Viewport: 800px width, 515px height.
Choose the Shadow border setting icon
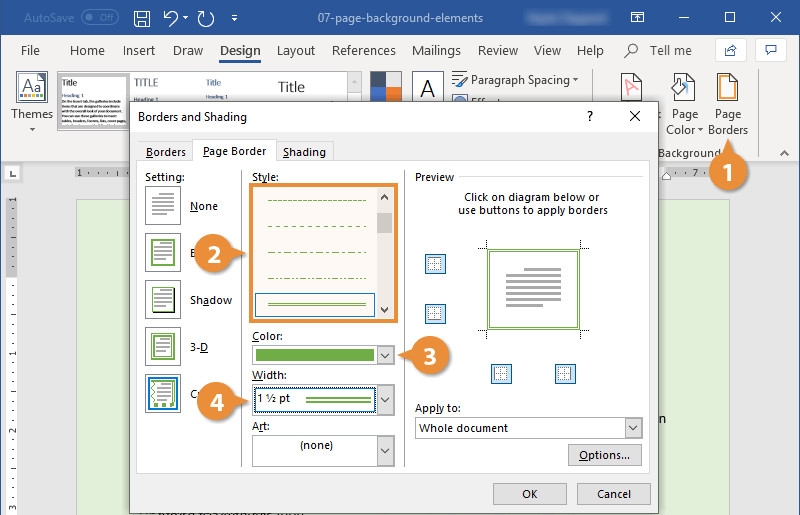pyautogui.click(x=163, y=300)
